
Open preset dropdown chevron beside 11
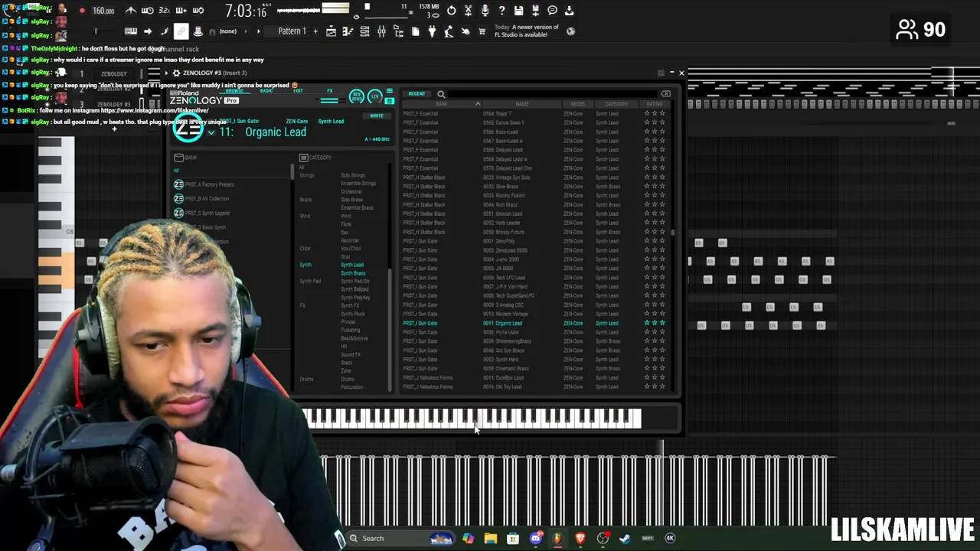pyautogui.click(x=211, y=132)
